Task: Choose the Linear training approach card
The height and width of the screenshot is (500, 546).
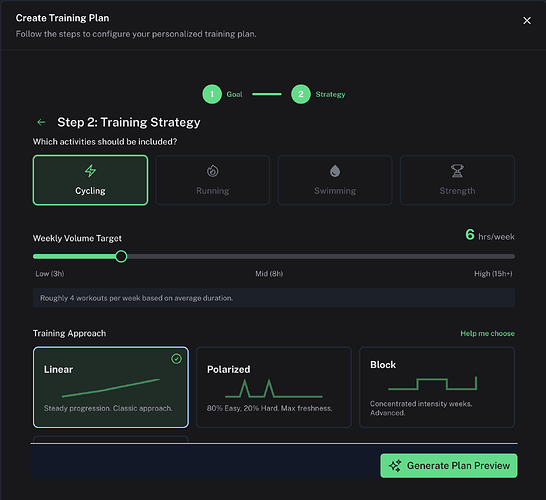Action: (x=111, y=387)
